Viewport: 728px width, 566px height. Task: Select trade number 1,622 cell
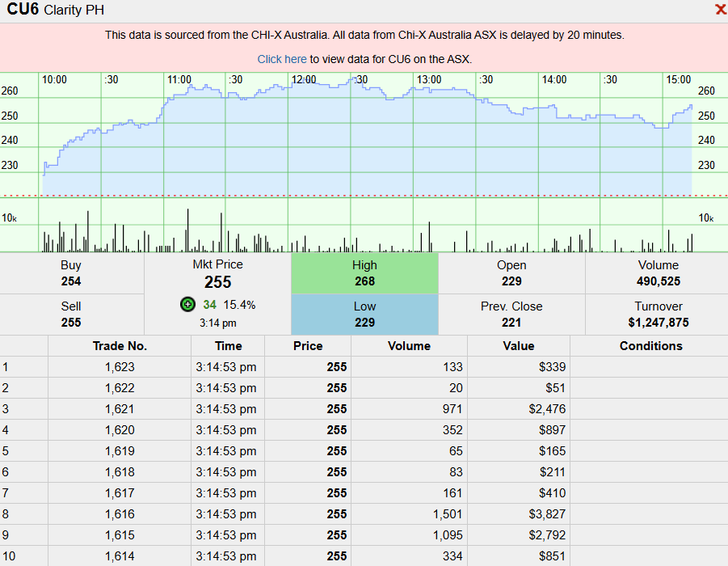point(120,388)
